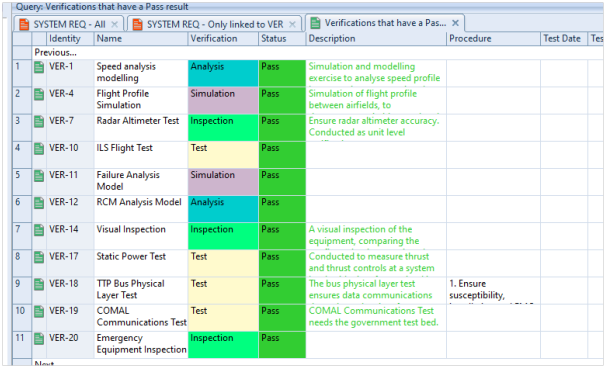Click the VER-14 identity cell
The height and width of the screenshot is (368, 606).
click(x=70, y=236)
